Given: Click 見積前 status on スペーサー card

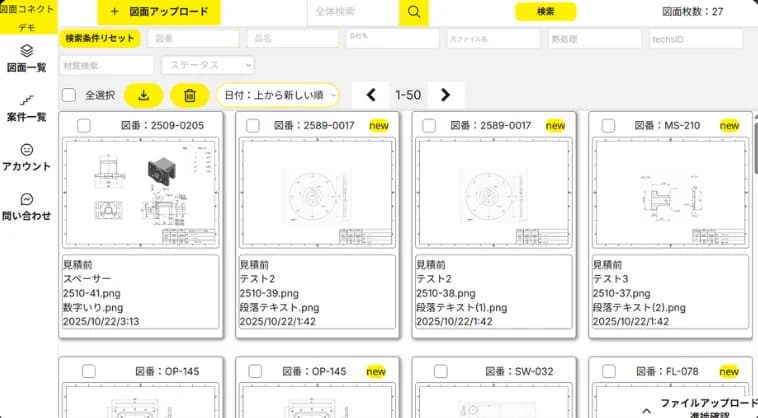Looking at the screenshot, I should 78,265.
